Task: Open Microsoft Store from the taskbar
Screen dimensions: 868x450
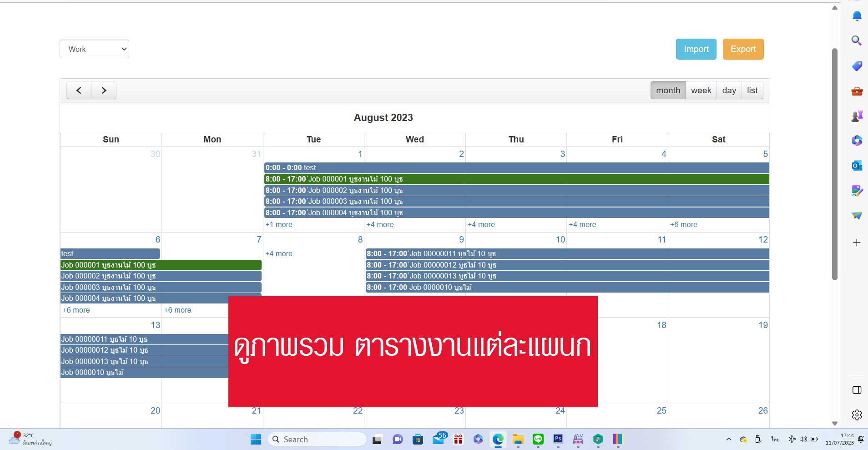Action: 418,440
